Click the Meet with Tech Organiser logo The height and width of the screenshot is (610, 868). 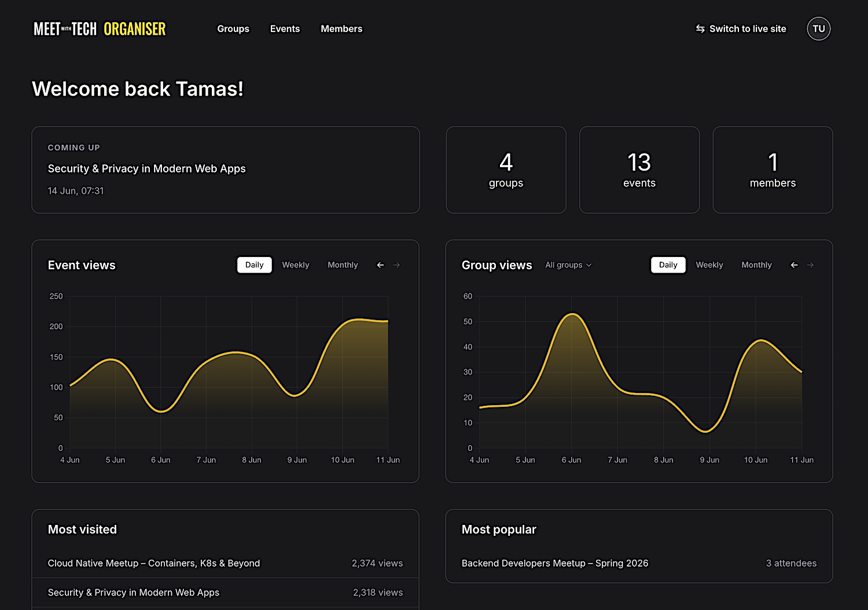pos(100,29)
